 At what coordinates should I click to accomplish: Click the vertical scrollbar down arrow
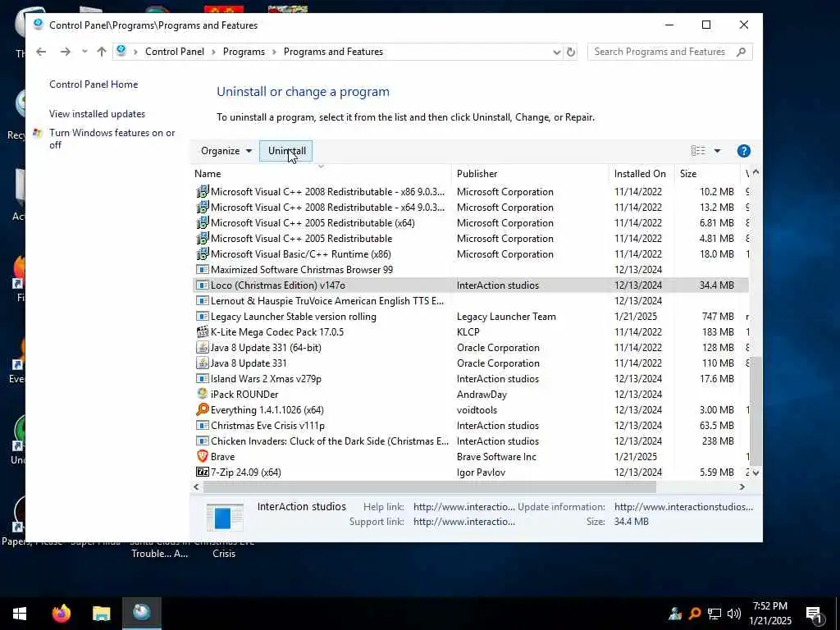[756, 472]
